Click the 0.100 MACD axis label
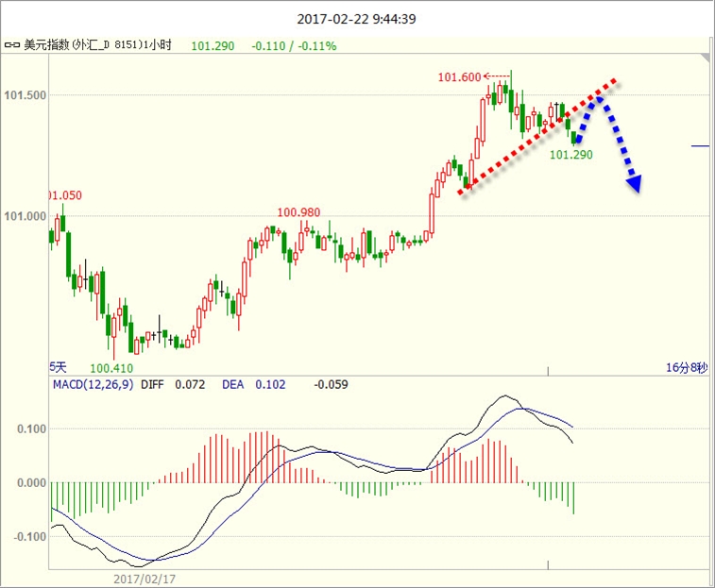The height and width of the screenshot is (588, 715). click(x=31, y=428)
